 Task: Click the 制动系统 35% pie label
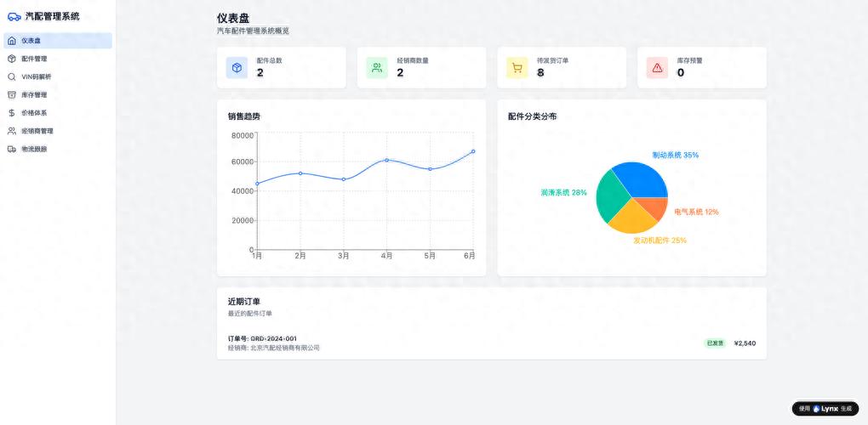tap(675, 156)
